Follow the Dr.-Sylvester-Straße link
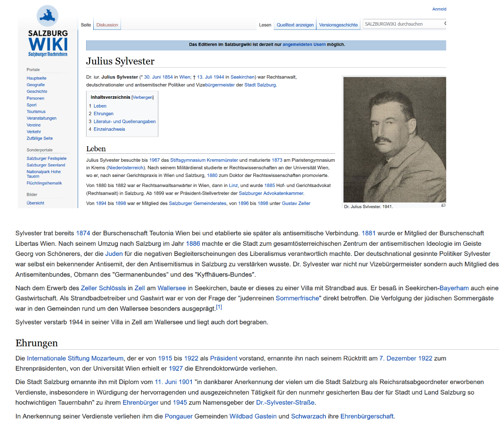Viewport: 504px width, 424px height. pyautogui.click(x=285, y=403)
